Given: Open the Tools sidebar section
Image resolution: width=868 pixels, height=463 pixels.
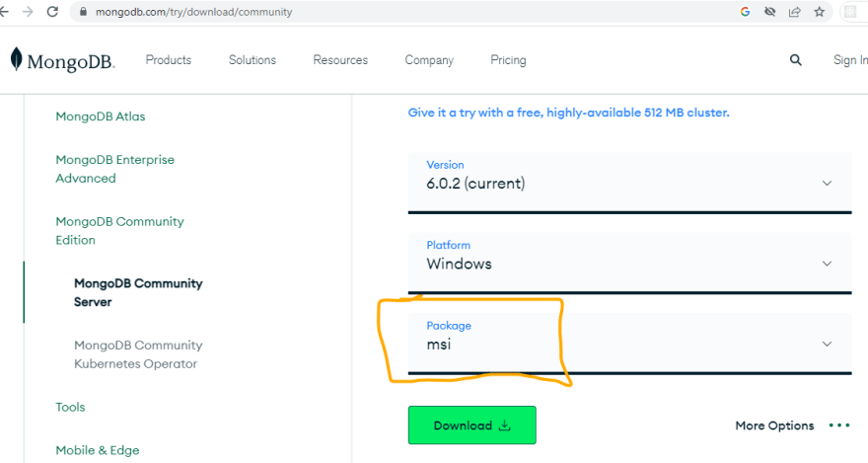Looking at the screenshot, I should tap(70, 407).
